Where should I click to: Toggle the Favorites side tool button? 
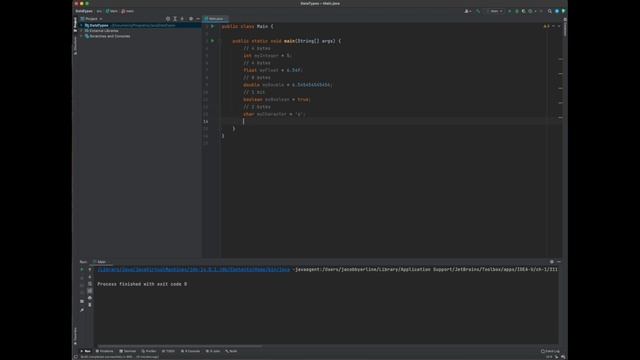(x=75, y=336)
